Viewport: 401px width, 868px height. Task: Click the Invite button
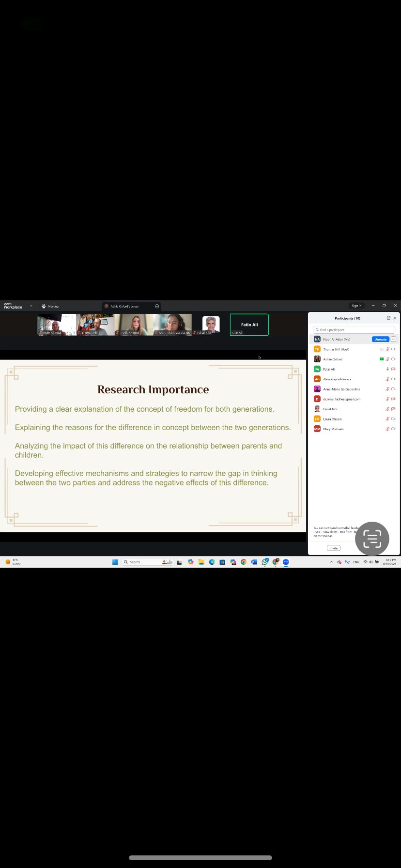point(334,548)
